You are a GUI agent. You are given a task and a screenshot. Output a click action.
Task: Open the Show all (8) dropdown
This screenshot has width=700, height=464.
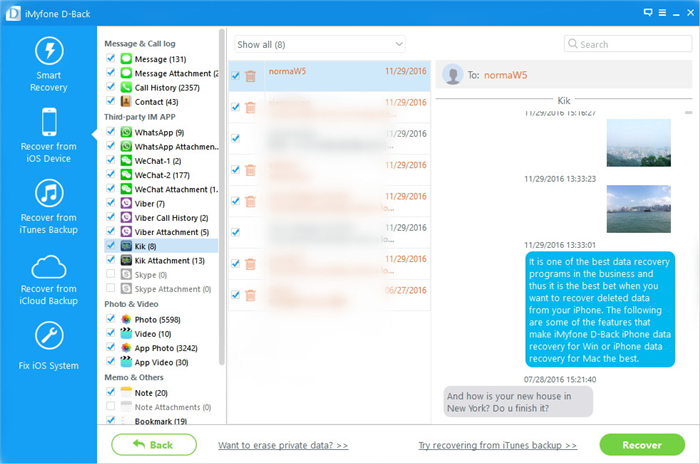pyautogui.click(x=320, y=44)
